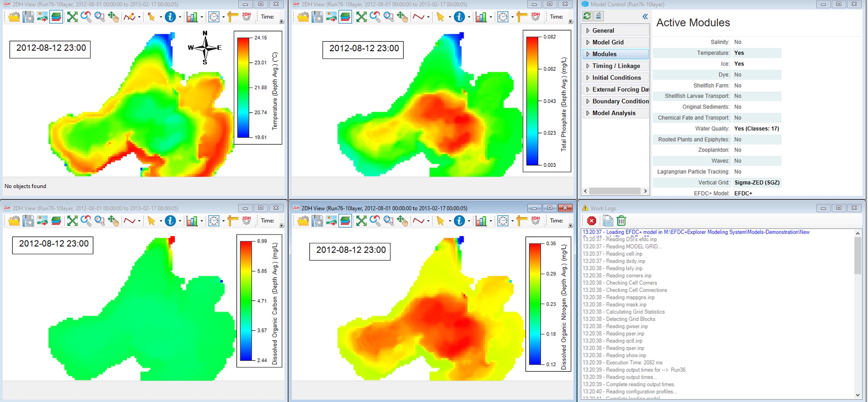Open the Model Analysis section
Viewport: 868px width, 402px height.
coord(614,113)
